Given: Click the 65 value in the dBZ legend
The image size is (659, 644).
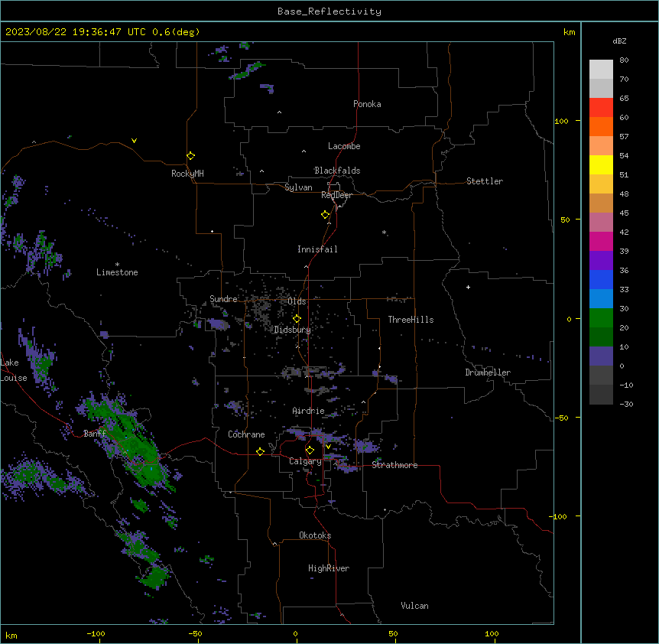Looking at the screenshot, I should pyautogui.click(x=624, y=99).
